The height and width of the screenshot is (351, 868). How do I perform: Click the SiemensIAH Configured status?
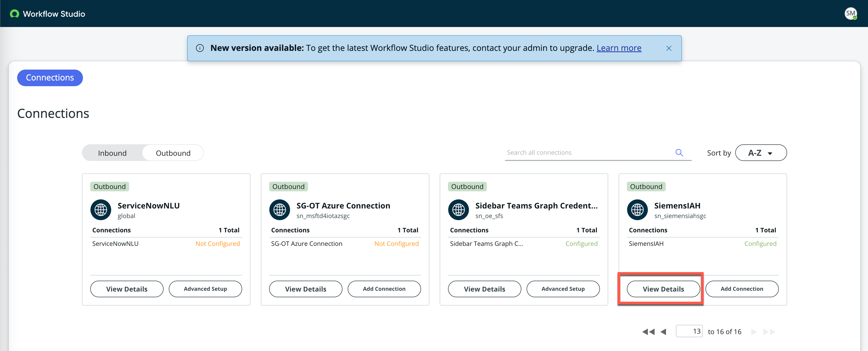click(x=760, y=244)
